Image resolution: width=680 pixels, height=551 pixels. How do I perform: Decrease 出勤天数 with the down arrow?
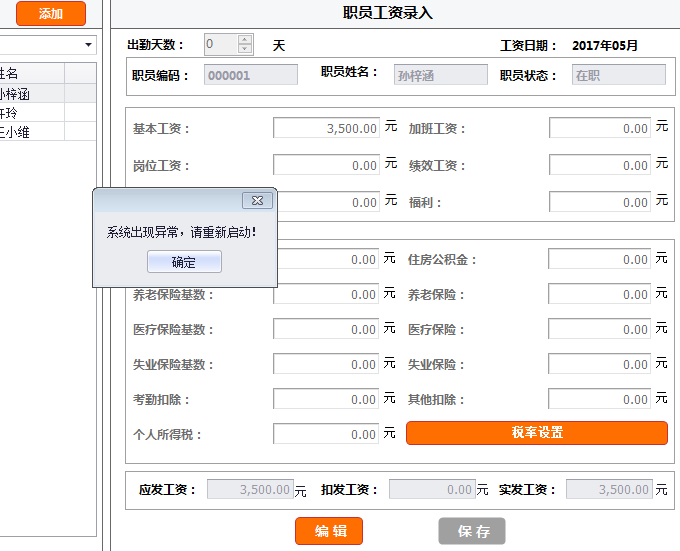coord(245,49)
